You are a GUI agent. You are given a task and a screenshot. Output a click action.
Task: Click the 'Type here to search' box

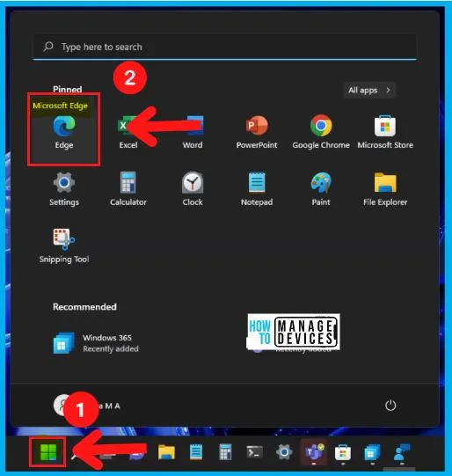[224, 47]
